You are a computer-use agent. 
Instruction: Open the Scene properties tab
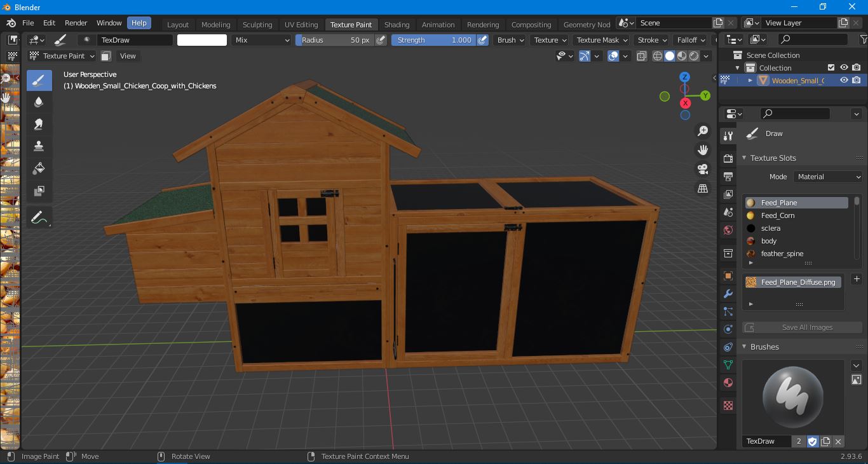tap(728, 212)
